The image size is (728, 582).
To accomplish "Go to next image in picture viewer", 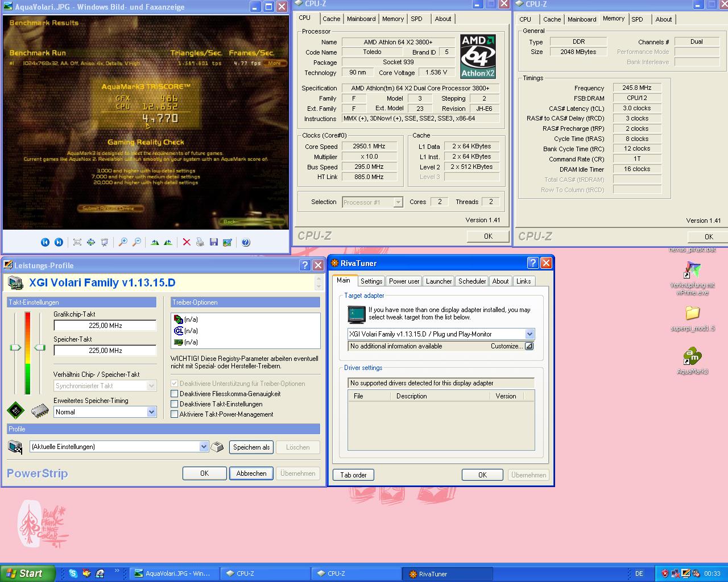I will [x=59, y=242].
